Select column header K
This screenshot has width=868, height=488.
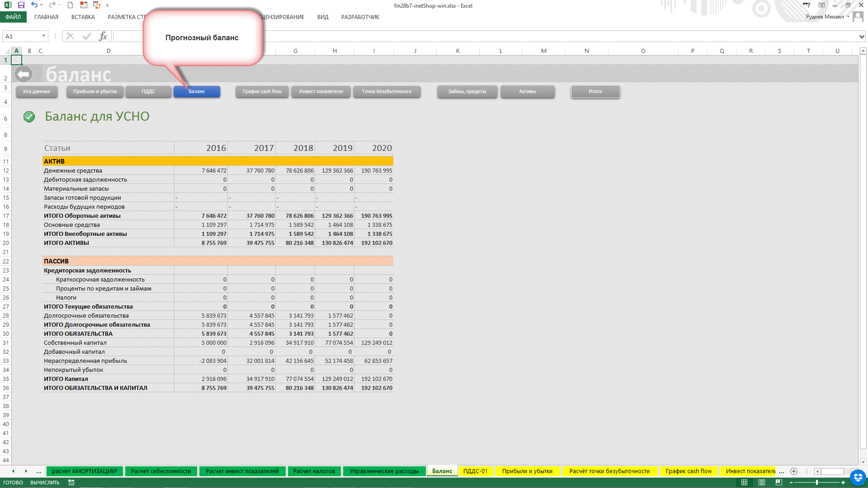[x=458, y=51]
